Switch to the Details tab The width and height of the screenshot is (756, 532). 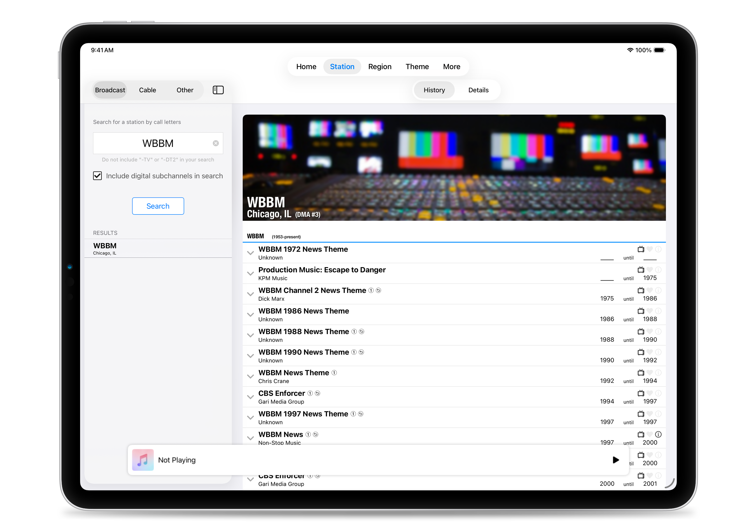(478, 90)
